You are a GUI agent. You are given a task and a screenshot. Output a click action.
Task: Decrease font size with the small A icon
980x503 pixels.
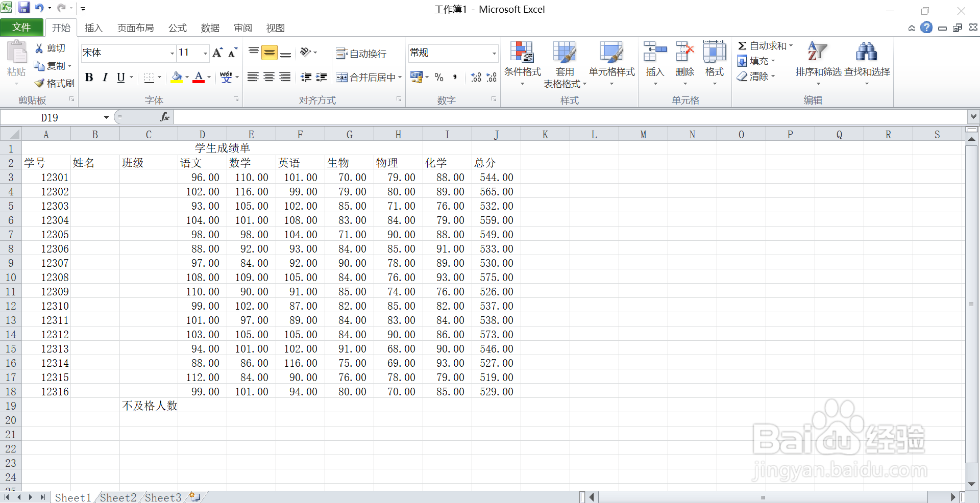(233, 52)
